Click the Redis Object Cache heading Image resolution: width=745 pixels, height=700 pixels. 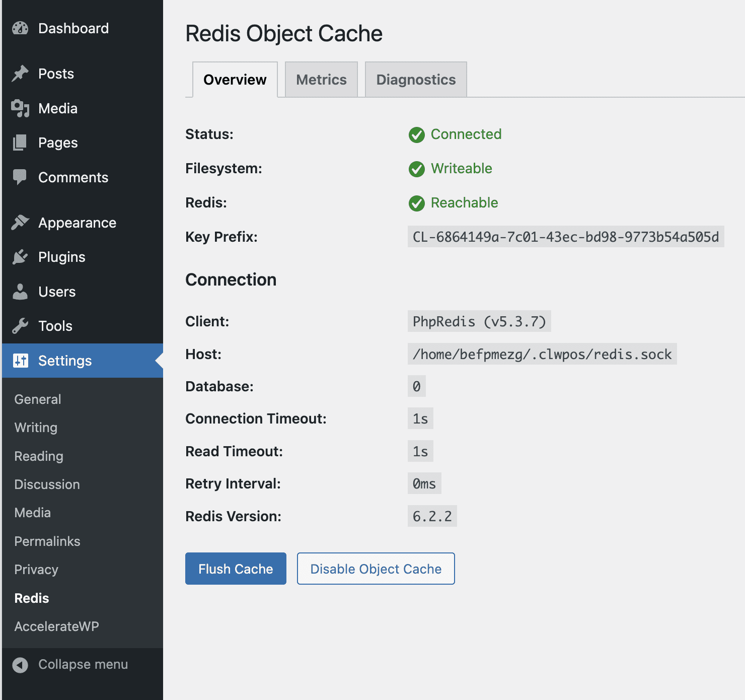pyautogui.click(x=284, y=34)
